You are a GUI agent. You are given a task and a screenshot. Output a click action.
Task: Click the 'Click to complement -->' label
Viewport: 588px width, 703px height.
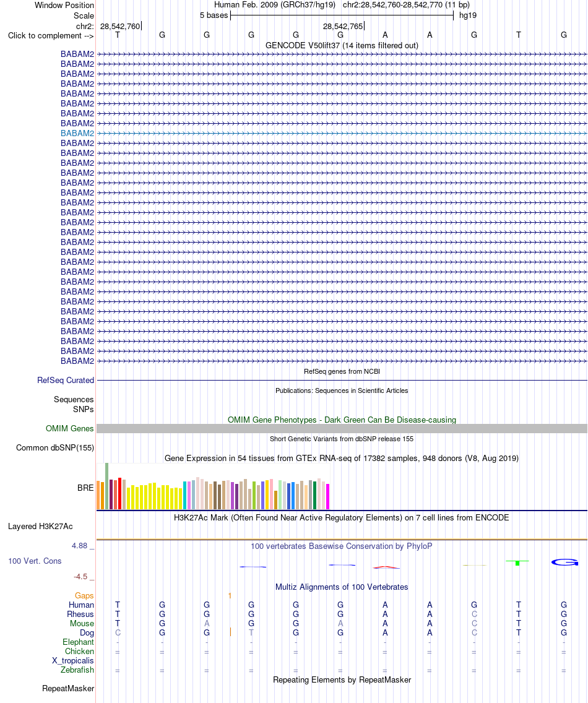click(51, 36)
